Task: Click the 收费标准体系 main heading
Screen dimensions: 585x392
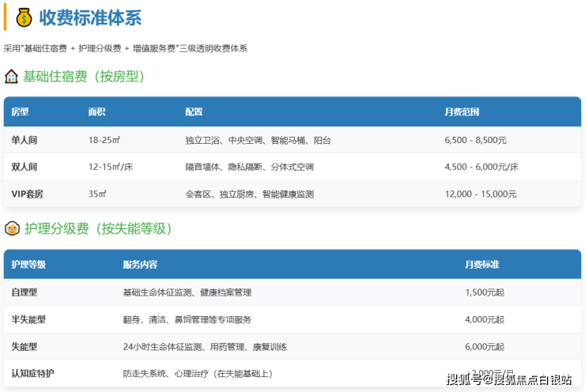Action: [91, 17]
